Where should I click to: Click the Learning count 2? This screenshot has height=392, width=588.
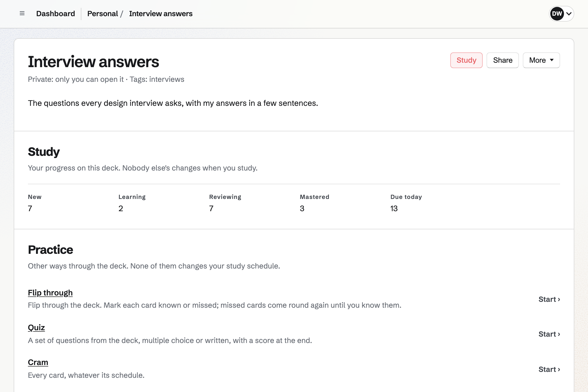[x=121, y=208]
